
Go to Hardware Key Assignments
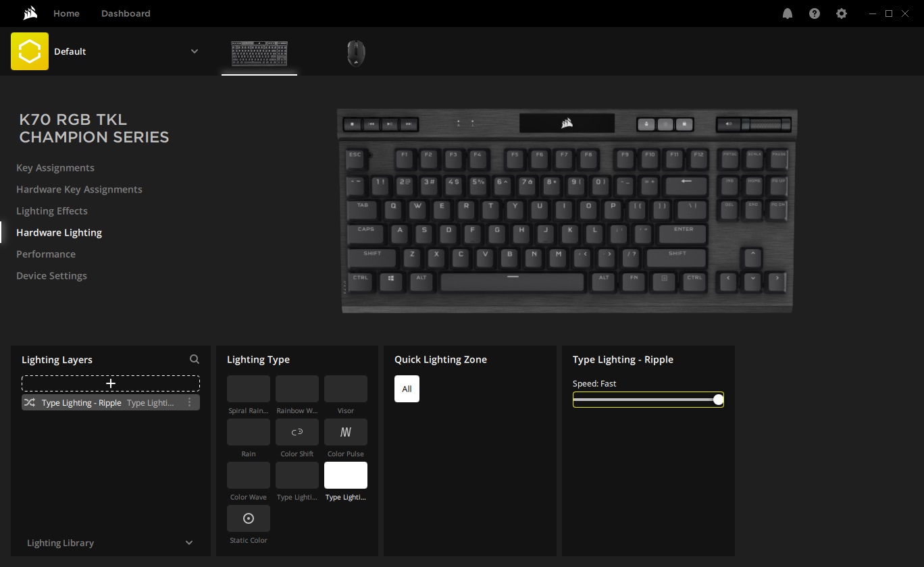tap(79, 190)
